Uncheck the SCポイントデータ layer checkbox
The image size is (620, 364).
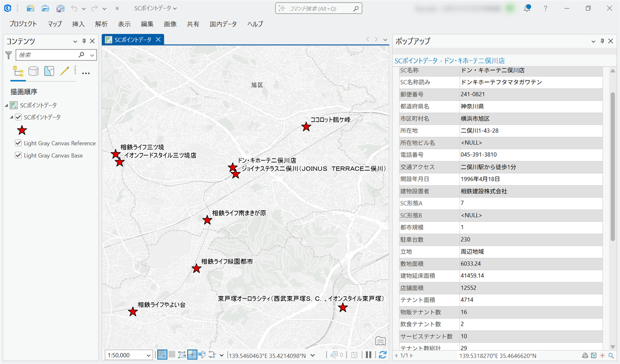click(x=19, y=117)
